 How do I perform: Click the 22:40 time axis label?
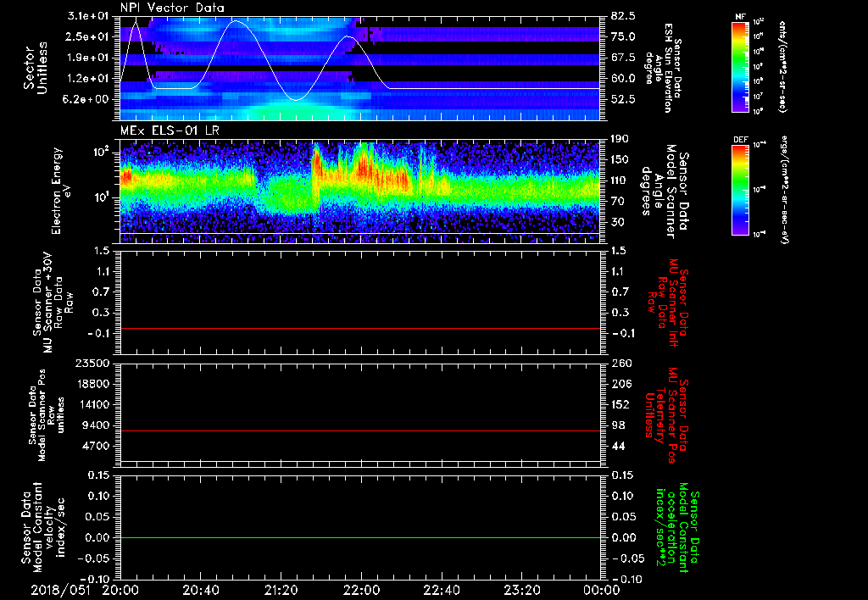click(441, 590)
